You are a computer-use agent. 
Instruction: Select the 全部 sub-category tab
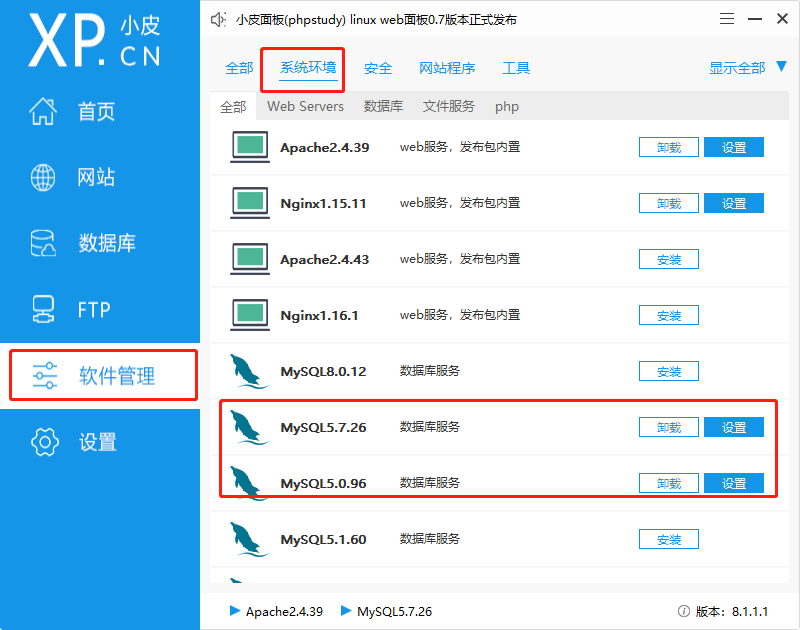[233, 107]
